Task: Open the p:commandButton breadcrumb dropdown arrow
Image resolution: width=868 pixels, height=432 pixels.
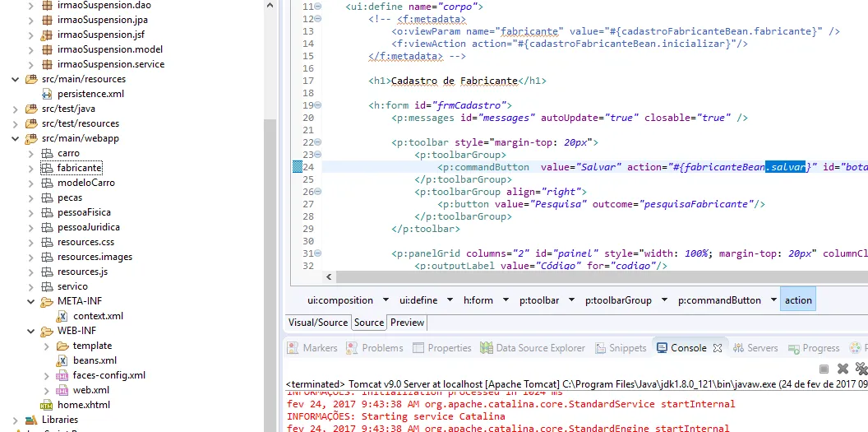Action: tap(773, 300)
